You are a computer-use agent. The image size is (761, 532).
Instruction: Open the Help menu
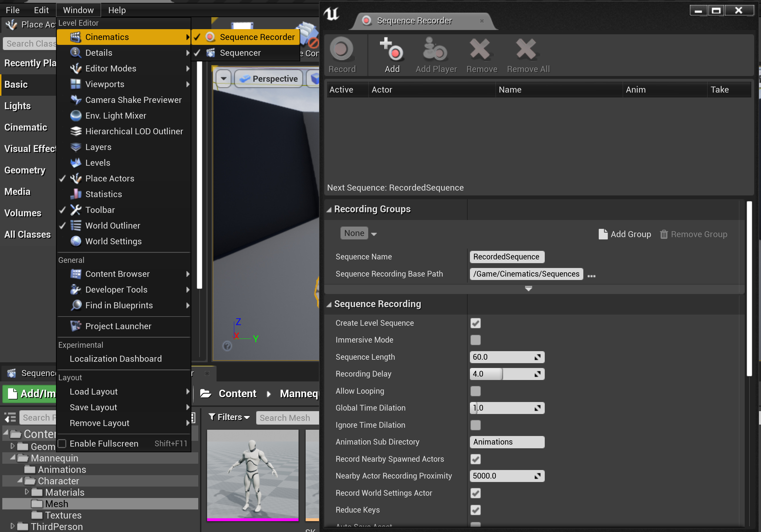coord(117,10)
